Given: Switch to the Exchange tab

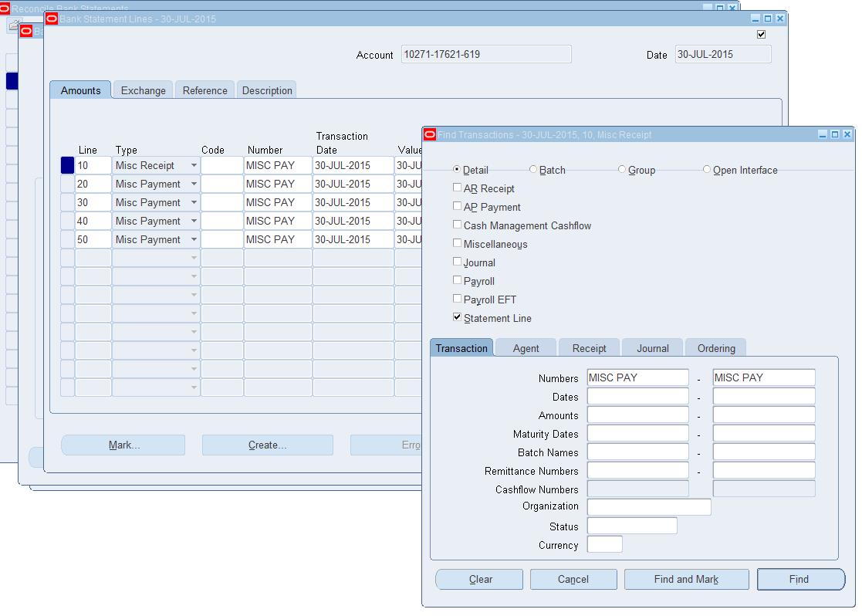Looking at the screenshot, I should [x=143, y=90].
